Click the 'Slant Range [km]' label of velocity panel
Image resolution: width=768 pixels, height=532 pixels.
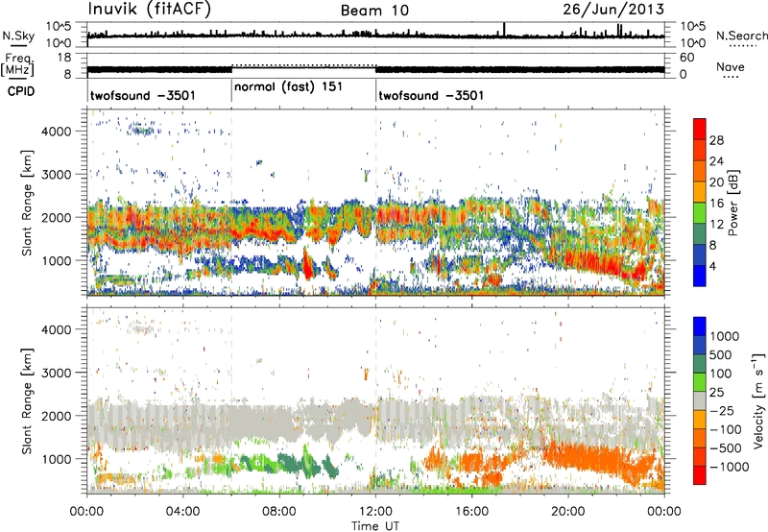(x=27, y=400)
